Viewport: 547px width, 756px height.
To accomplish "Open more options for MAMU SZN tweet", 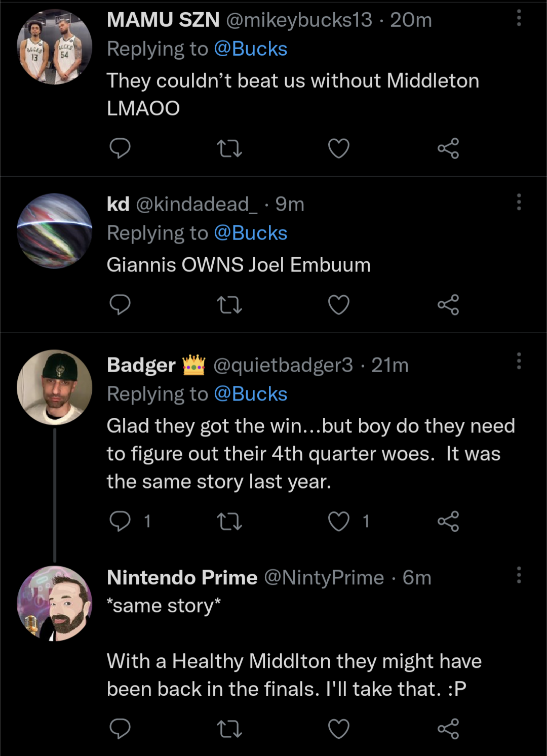I will point(519,18).
